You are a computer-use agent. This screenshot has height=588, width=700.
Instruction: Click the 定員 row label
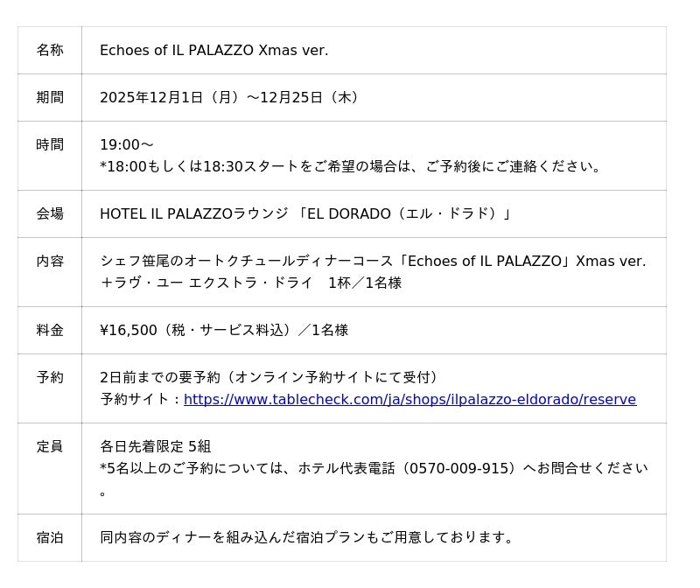pyautogui.click(x=50, y=447)
